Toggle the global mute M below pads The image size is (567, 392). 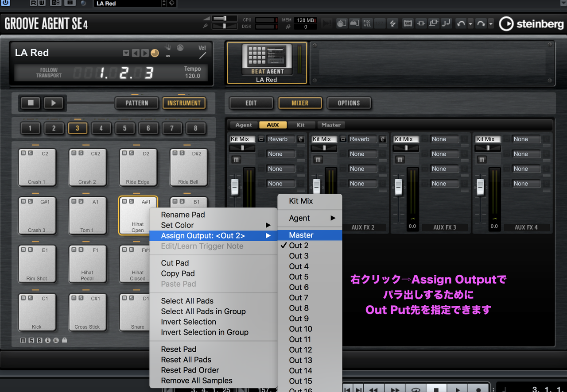[23, 340]
